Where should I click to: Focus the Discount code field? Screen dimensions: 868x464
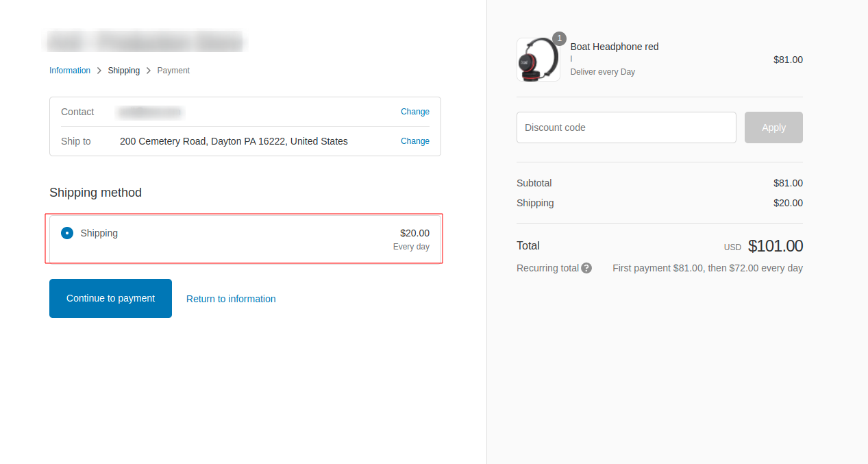(626, 127)
